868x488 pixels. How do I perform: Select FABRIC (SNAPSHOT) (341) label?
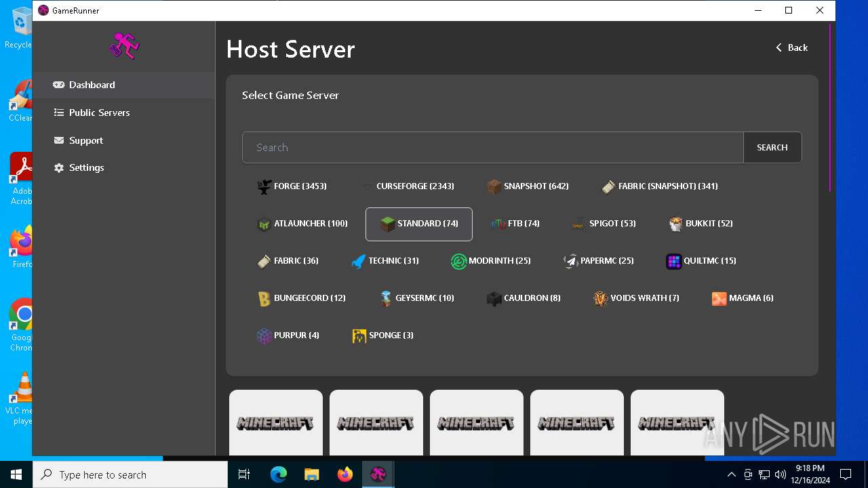[x=668, y=186]
